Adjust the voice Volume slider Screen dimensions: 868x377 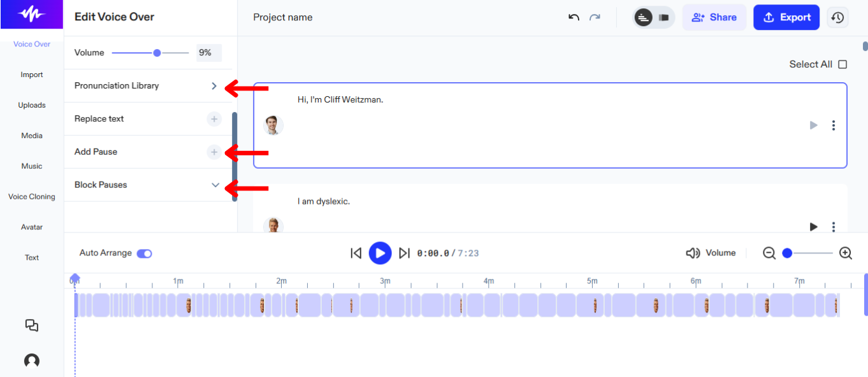pos(156,52)
